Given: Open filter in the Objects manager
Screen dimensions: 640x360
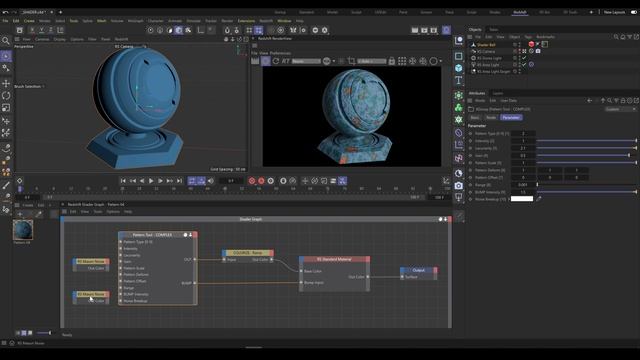Looking at the screenshot, I should tap(629, 37).
